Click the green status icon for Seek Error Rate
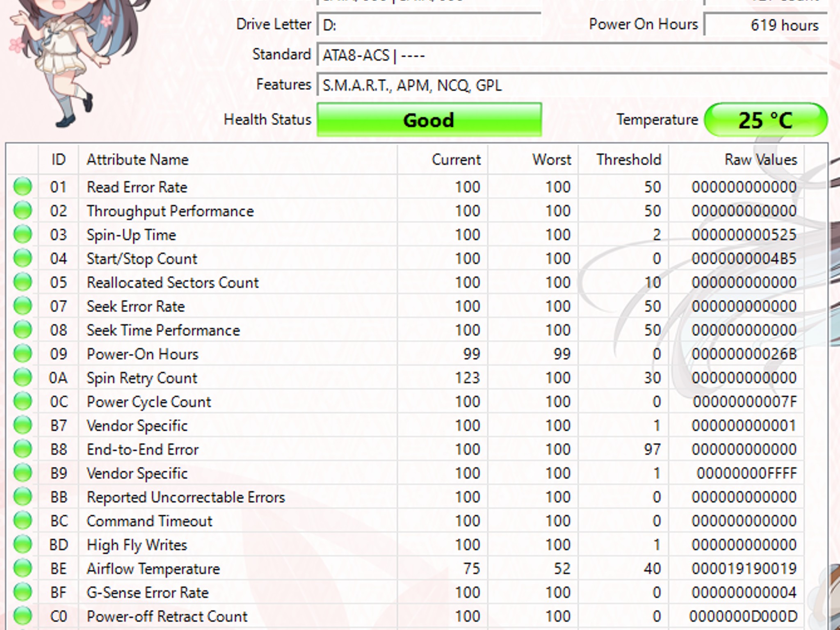840x630 pixels. (23, 306)
